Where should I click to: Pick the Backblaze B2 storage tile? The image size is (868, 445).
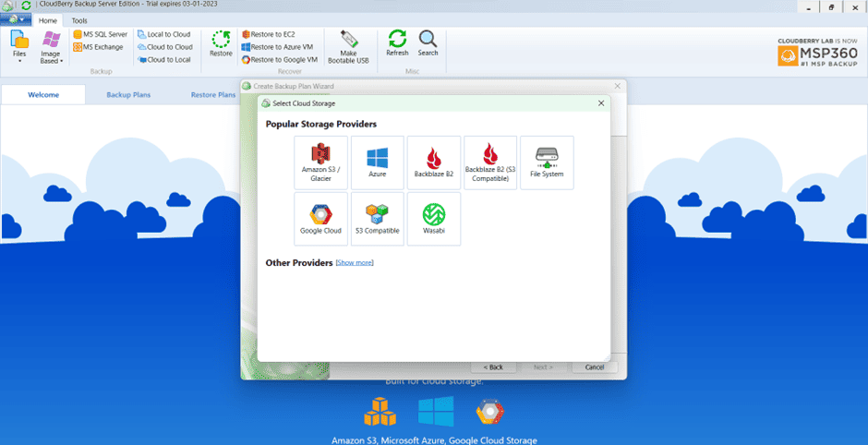click(x=434, y=162)
